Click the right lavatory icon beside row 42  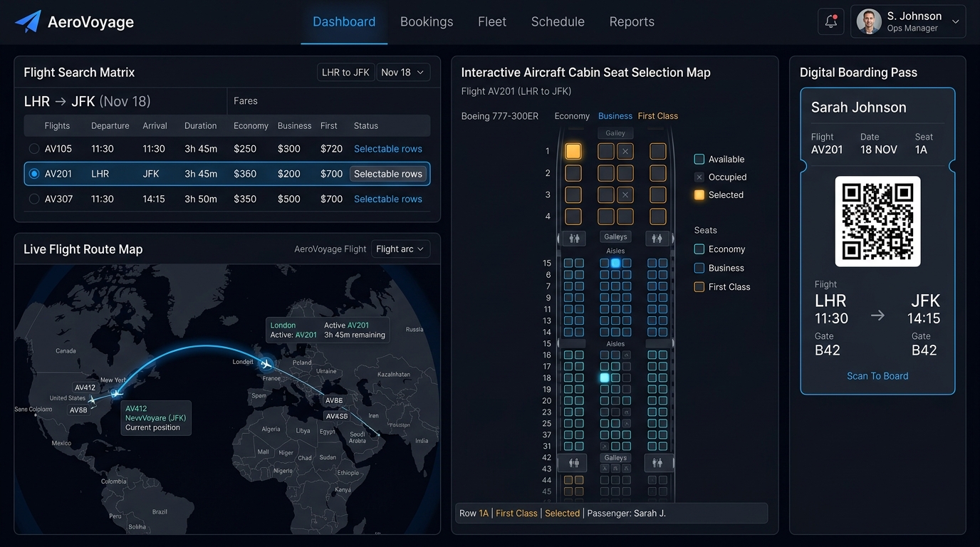tap(657, 463)
